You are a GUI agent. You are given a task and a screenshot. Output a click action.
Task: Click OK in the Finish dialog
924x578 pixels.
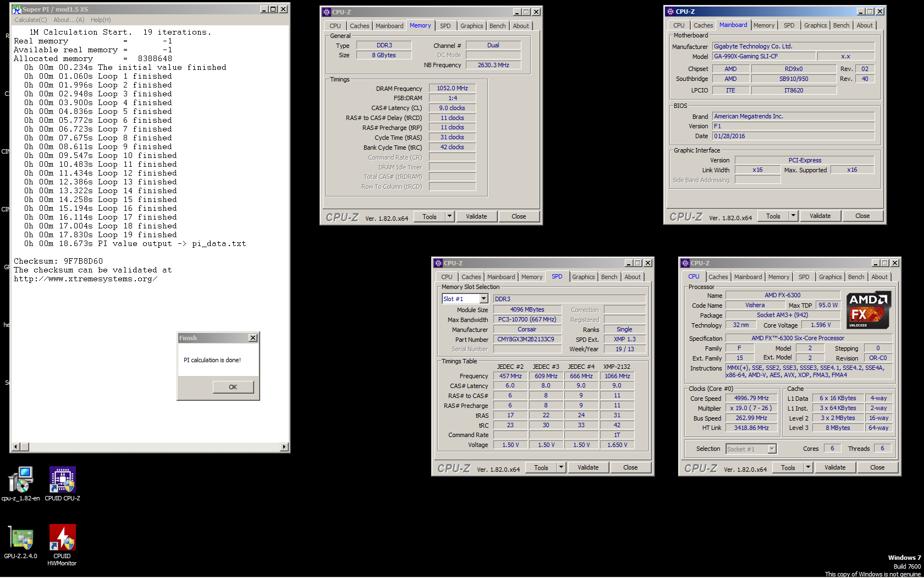(233, 387)
